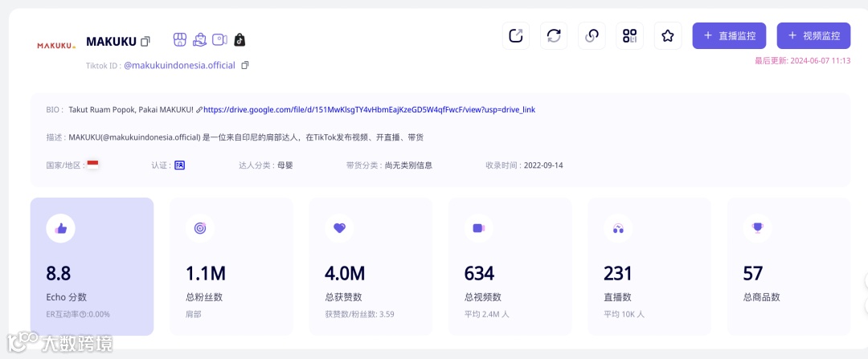
Task: Click the ER互动率 help question icon
Action: 83,314
